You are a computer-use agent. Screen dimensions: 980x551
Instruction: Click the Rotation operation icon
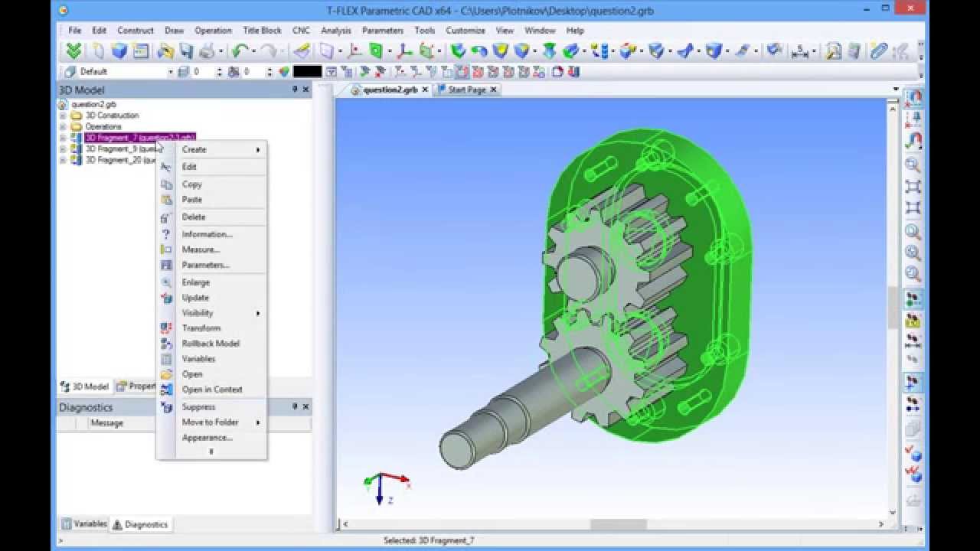point(480,51)
